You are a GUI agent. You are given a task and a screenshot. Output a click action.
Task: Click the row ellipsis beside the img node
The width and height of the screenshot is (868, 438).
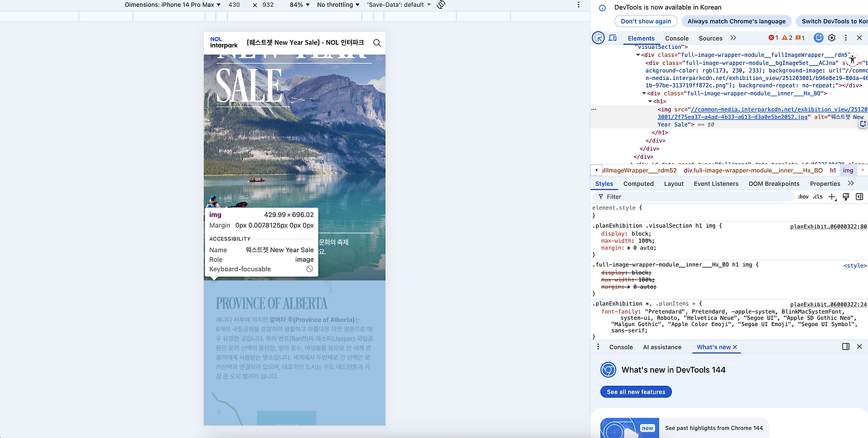594,109
